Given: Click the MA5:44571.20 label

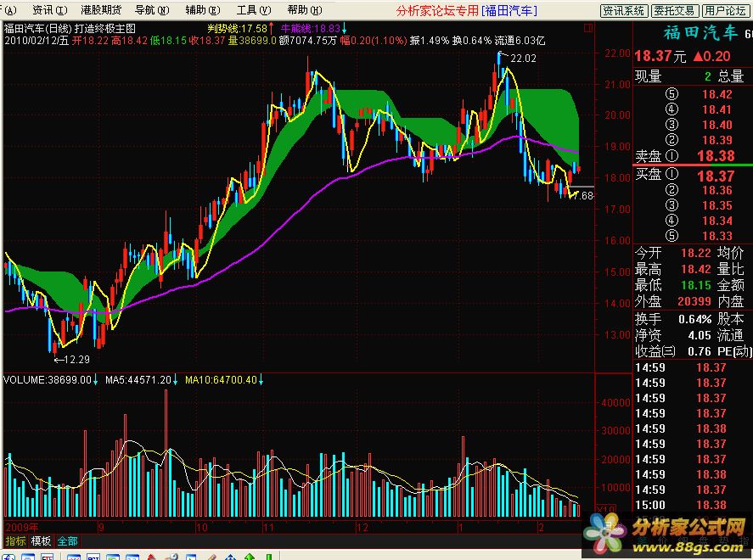Looking at the screenshot, I should pyautogui.click(x=138, y=380).
